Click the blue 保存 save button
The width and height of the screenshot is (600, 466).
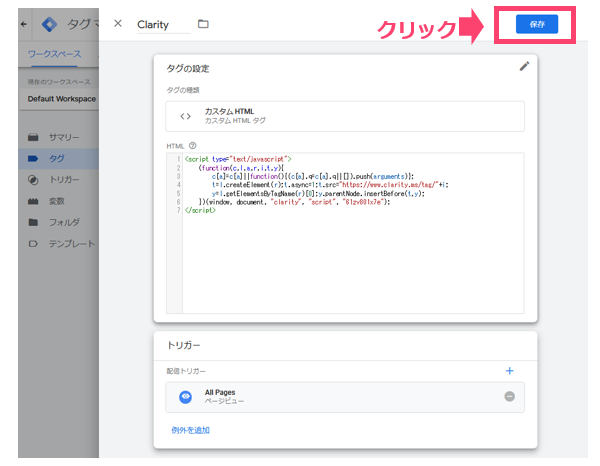pos(536,24)
